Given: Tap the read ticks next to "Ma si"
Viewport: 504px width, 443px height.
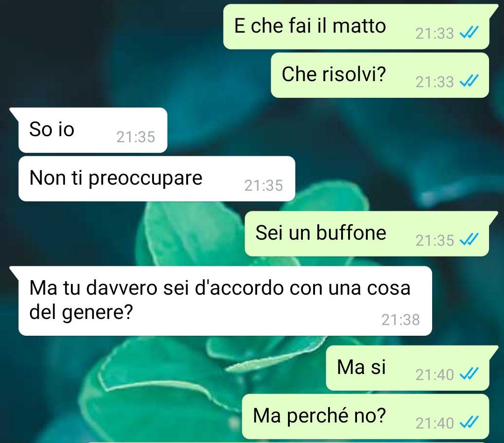Looking at the screenshot, I should pyautogui.click(x=469, y=374).
